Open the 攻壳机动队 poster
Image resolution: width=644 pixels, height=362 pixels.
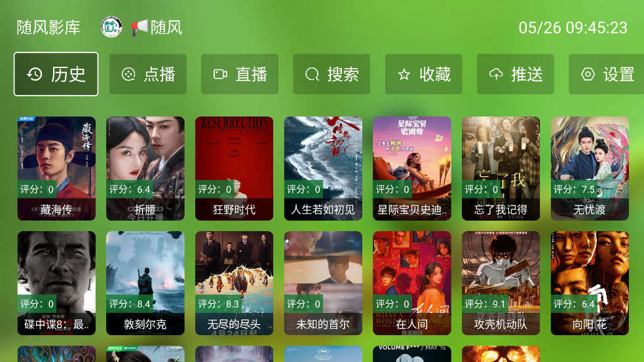tap(501, 283)
